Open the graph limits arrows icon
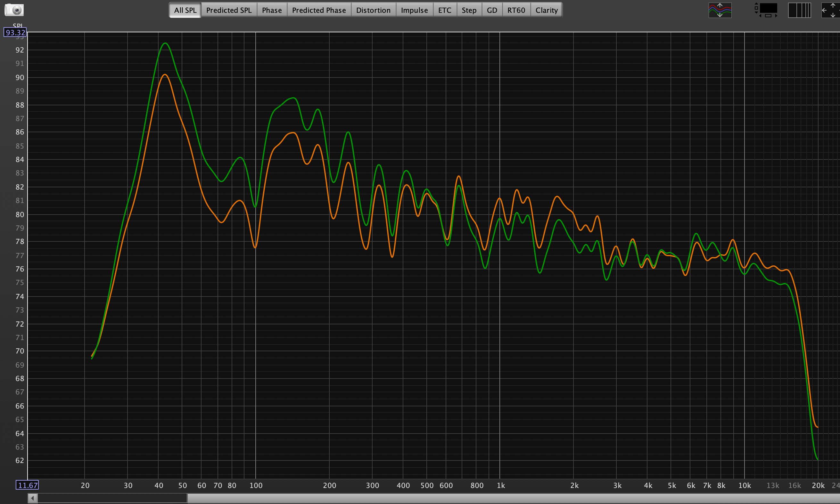This screenshot has width=840, height=504. [830, 10]
